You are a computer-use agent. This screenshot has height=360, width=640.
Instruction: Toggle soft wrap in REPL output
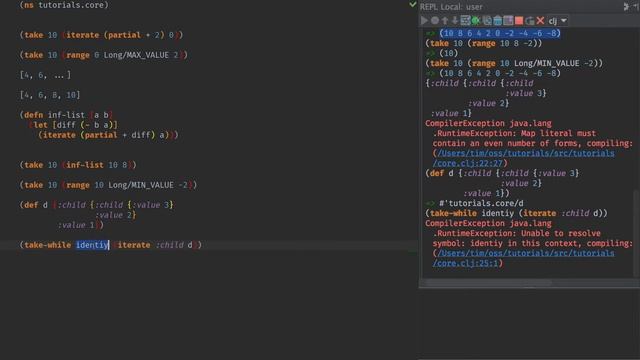tap(465, 20)
